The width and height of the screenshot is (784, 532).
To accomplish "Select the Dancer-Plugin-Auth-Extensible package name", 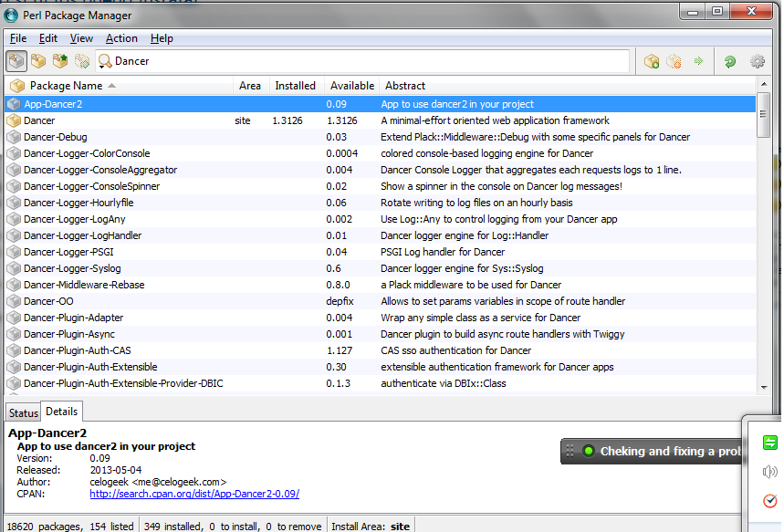I will 90,367.
